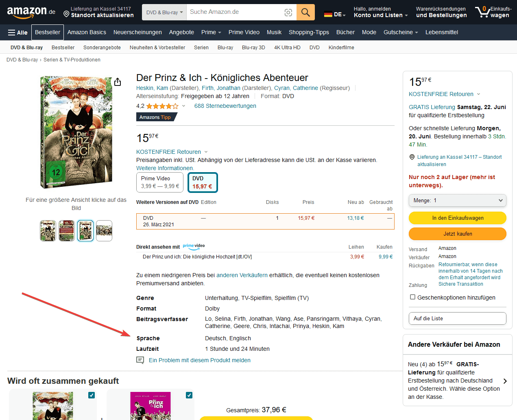Click the German flag language icon
Screen dimensions: 517x420
tap(328, 15)
